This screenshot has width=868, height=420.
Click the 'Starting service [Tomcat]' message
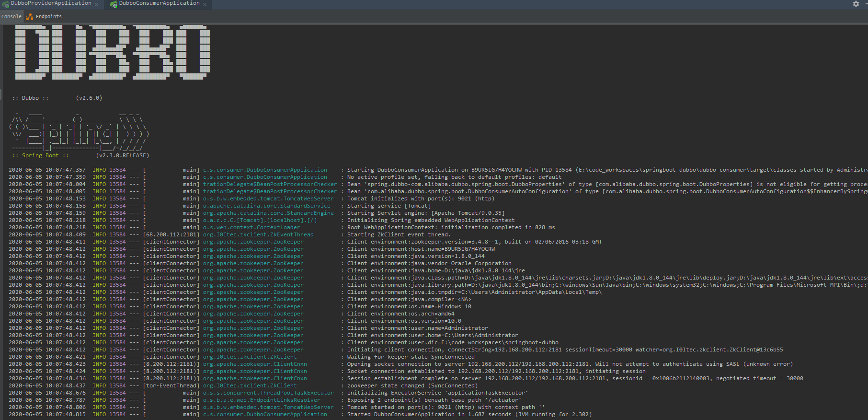389,206
